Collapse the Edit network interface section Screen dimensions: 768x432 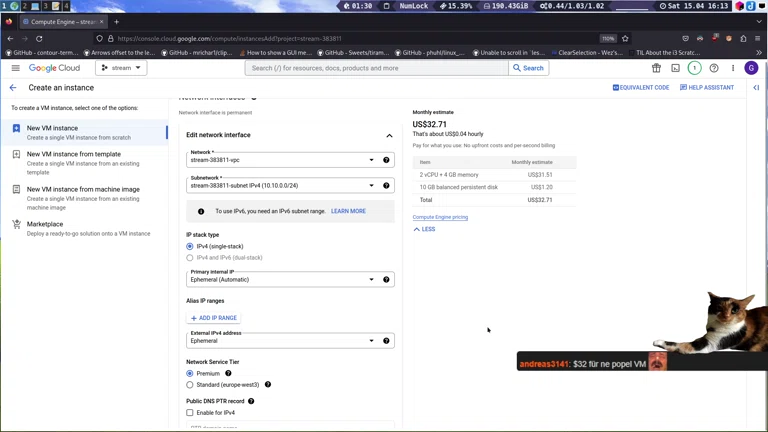coord(389,136)
